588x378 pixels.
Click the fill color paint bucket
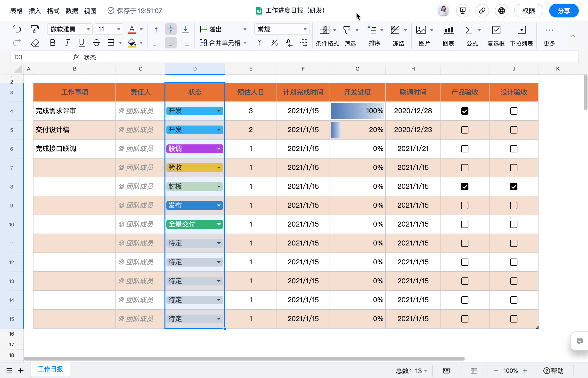click(x=132, y=43)
